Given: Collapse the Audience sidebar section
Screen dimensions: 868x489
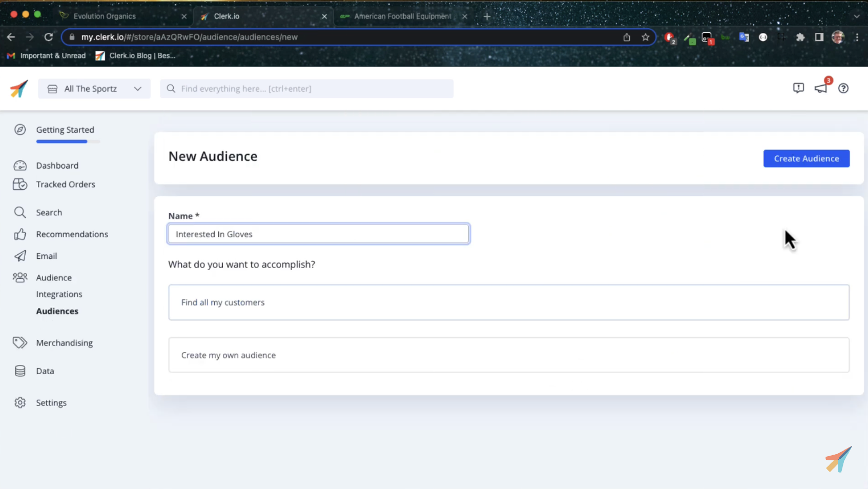Looking at the screenshot, I should point(53,278).
